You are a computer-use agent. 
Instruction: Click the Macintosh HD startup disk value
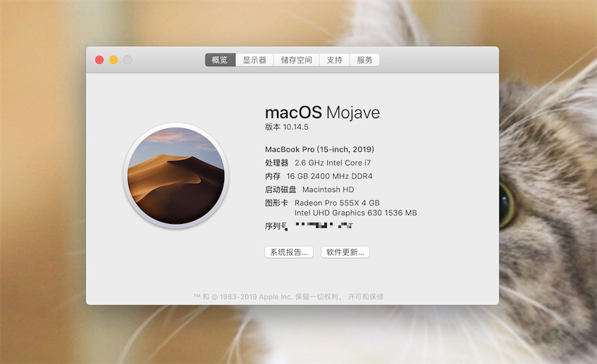pyautogui.click(x=328, y=189)
